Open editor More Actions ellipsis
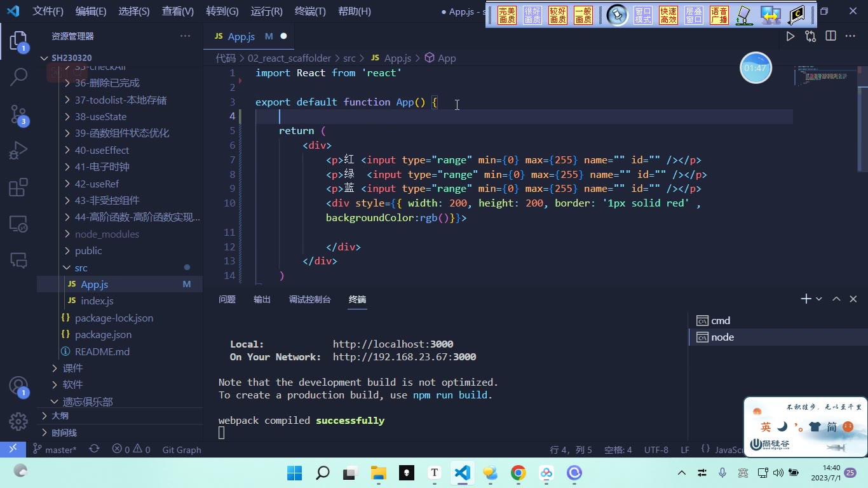Viewport: 868px width, 488px height. pyautogui.click(x=850, y=36)
